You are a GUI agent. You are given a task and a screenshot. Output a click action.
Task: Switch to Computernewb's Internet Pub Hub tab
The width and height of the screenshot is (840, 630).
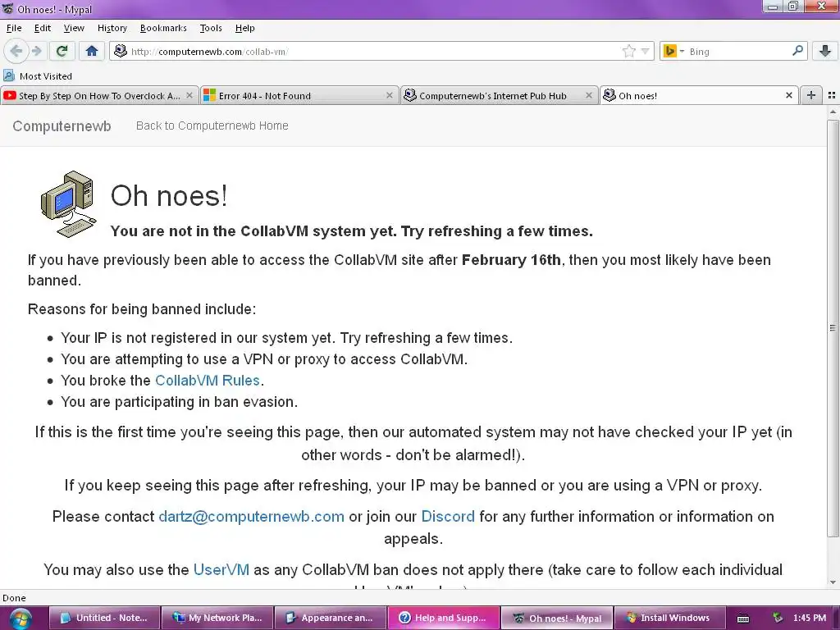pos(500,95)
